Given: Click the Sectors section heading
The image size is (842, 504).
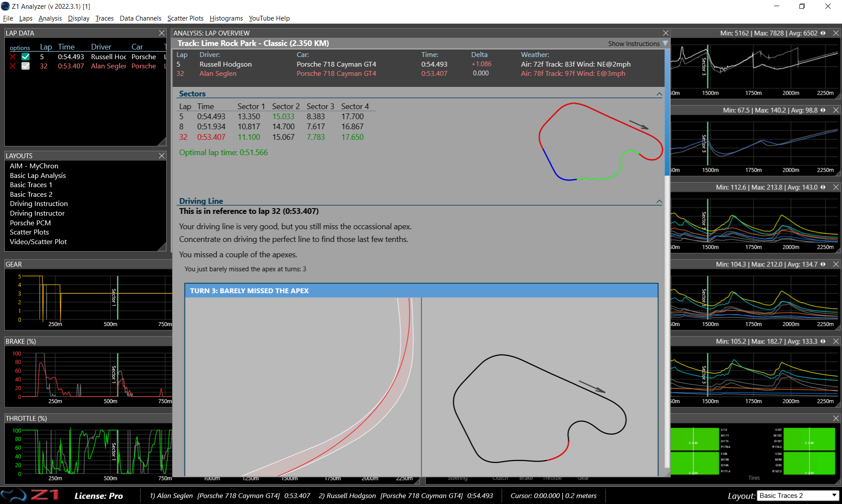Looking at the screenshot, I should pos(192,94).
